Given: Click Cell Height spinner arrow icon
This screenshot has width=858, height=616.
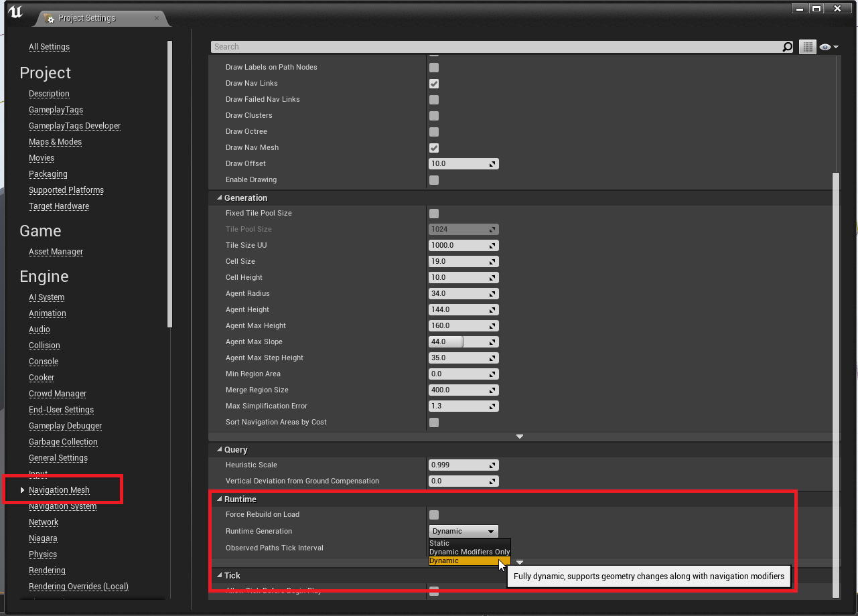Looking at the screenshot, I should 492,278.
